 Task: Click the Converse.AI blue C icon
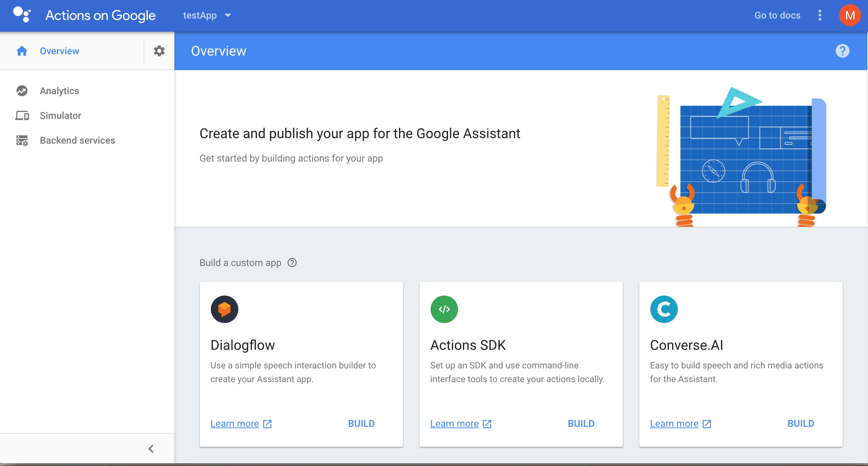pos(664,309)
